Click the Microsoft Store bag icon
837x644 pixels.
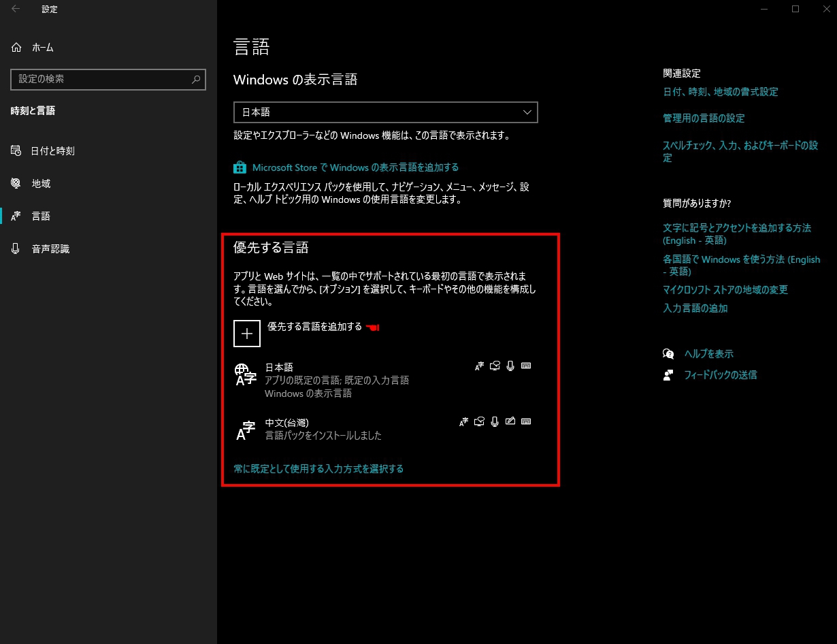(x=240, y=167)
